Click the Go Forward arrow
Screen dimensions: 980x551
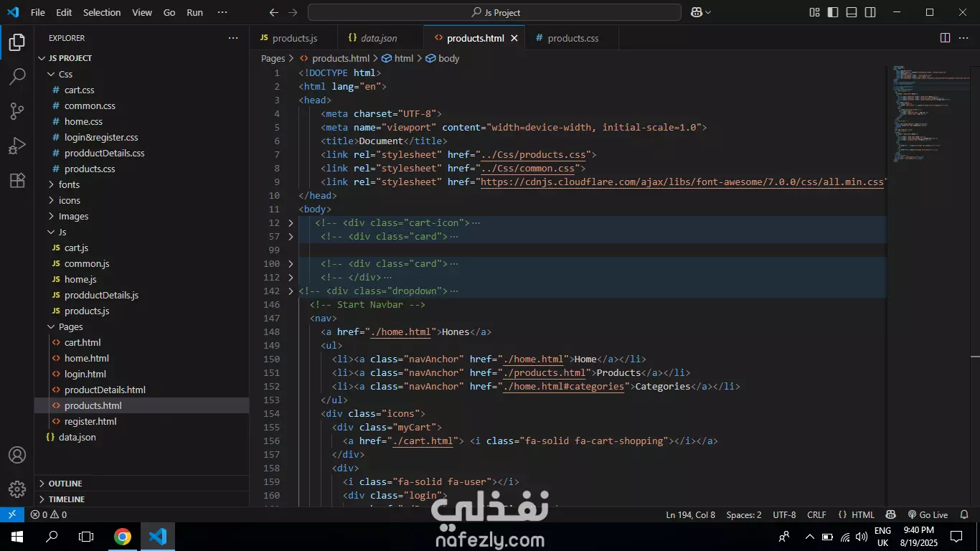(292, 12)
